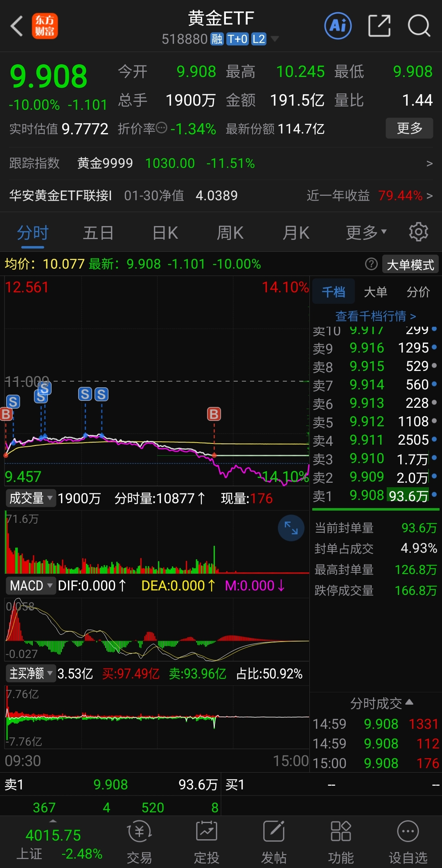Switch to 五日 tab

[98, 233]
